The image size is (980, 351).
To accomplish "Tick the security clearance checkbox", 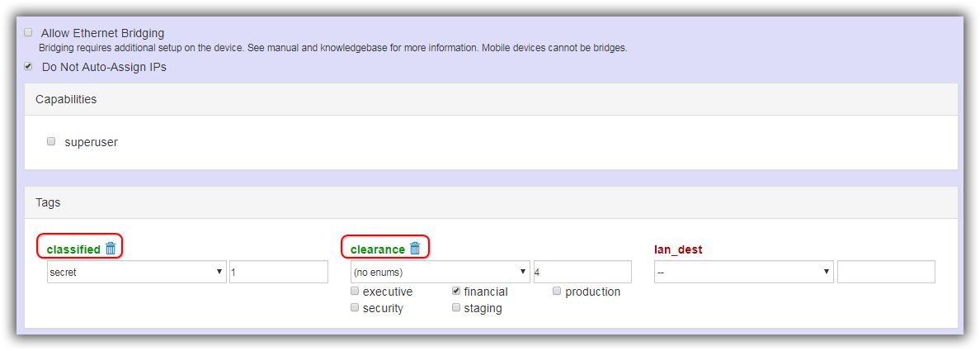I will (x=355, y=308).
